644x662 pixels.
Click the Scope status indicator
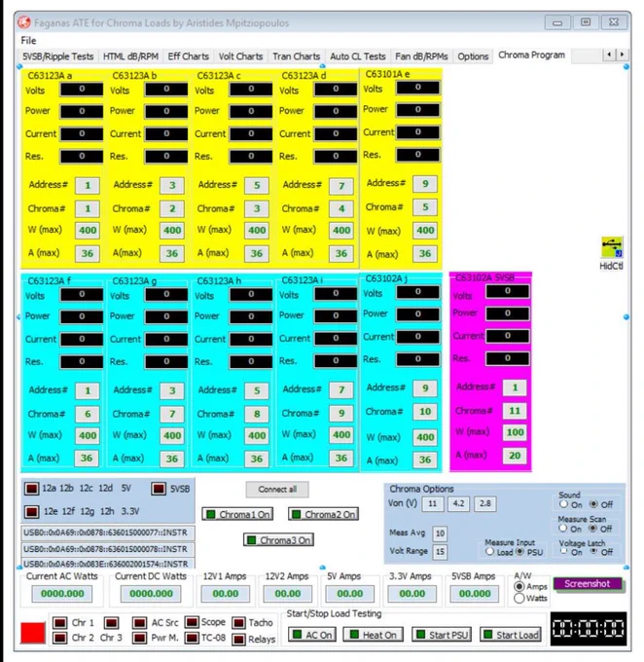click(192, 622)
